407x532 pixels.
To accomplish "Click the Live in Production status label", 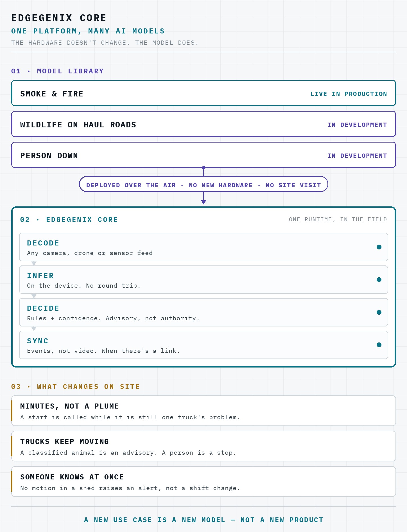I will [349, 94].
